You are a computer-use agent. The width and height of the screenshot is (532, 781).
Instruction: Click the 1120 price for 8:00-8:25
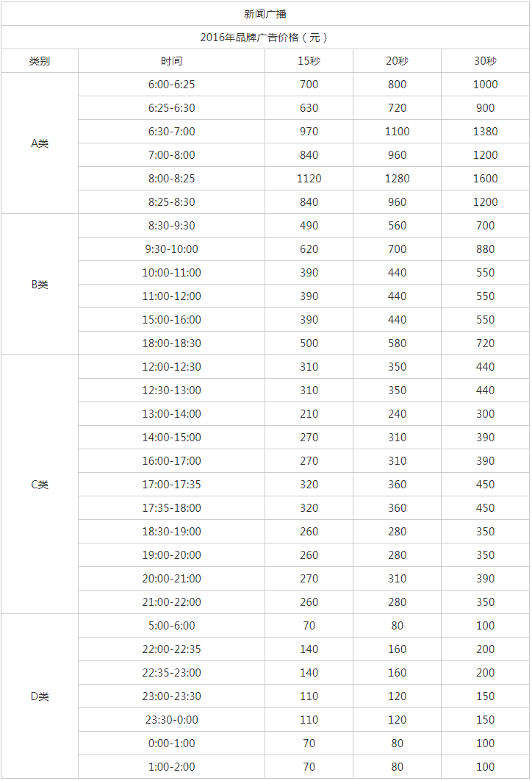coord(309,178)
